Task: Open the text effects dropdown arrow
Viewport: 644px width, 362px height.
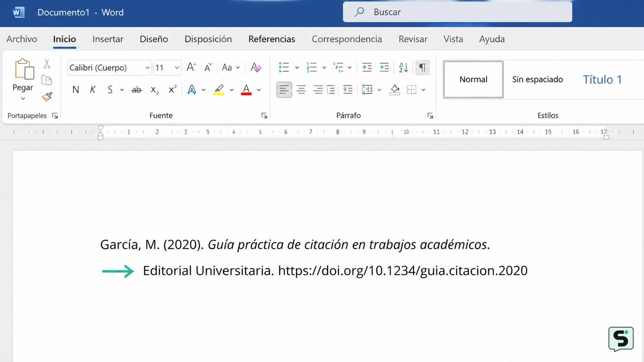Action: click(204, 90)
